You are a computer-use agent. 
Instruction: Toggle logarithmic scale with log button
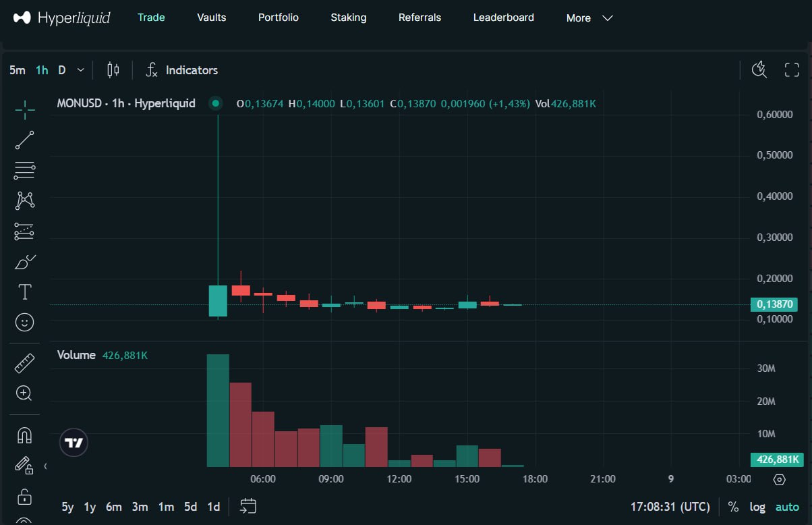(x=757, y=507)
